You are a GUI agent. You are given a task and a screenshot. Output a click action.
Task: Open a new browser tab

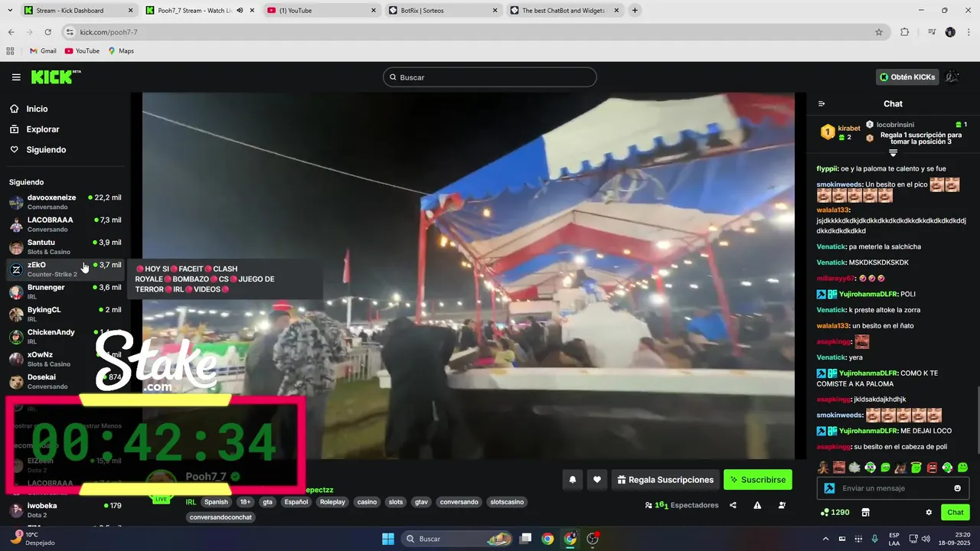pos(635,11)
